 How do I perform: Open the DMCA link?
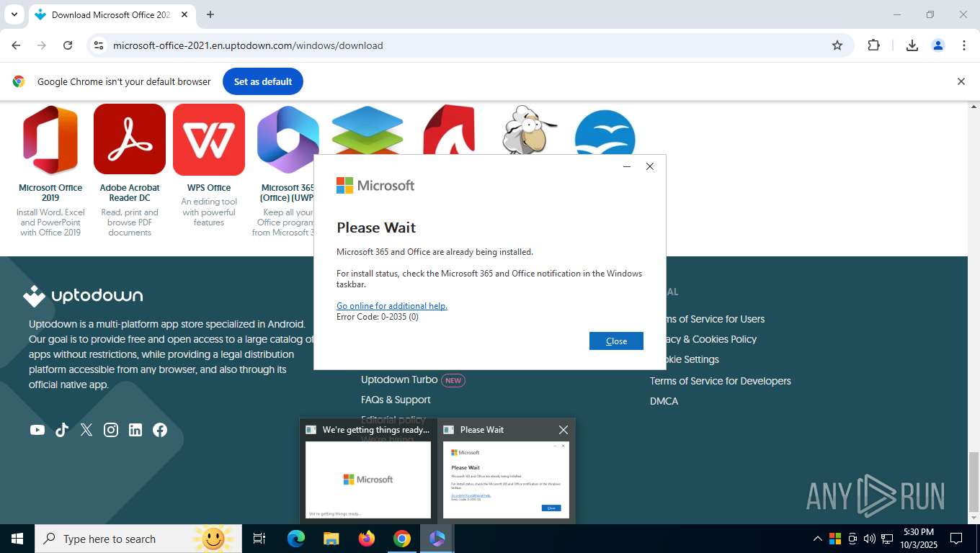[664, 401]
